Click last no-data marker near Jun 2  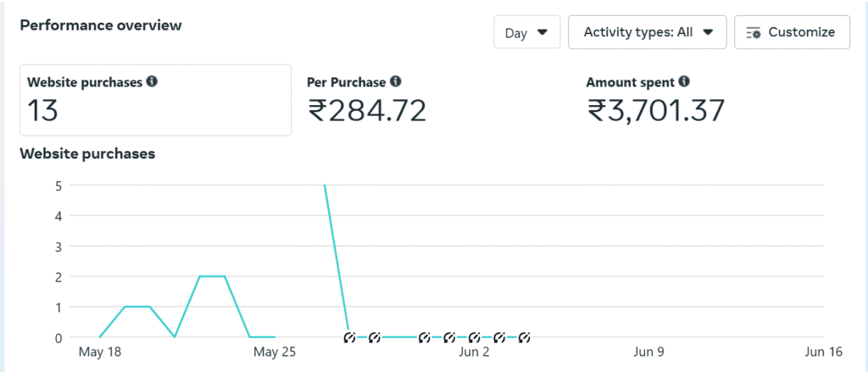[x=525, y=337]
